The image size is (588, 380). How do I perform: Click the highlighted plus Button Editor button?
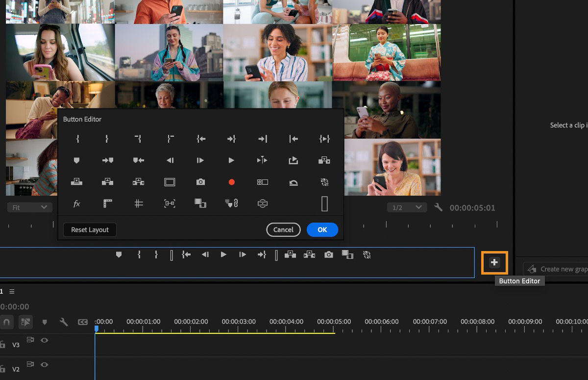pyautogui.click(x=494, y=263)
